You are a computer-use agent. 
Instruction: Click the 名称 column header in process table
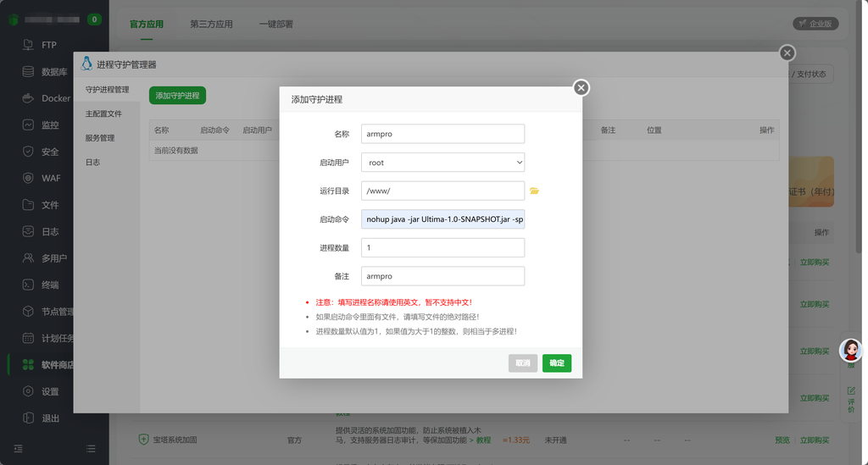click(x=162, y=130)
